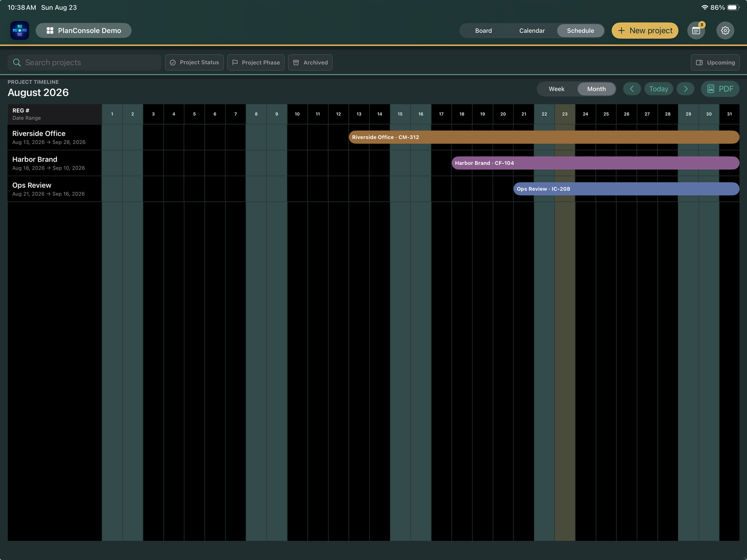Click Aug 13, 2026 → Sep 28, 2026 range
The height and width of the screenshot is (560, 747).
pyautogui.click(x=49, y=142)
